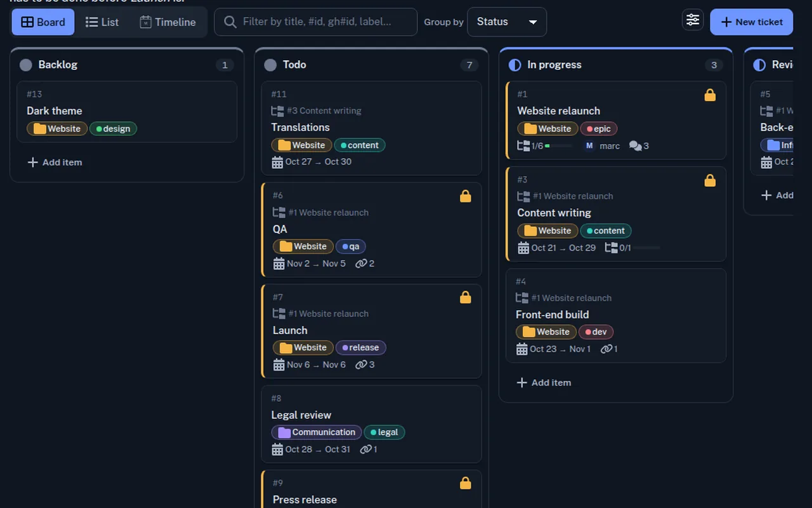The height and width of the screenshot is (508, 812).
Task: Click lock icon on Content writing card
Action: point(710,181)
